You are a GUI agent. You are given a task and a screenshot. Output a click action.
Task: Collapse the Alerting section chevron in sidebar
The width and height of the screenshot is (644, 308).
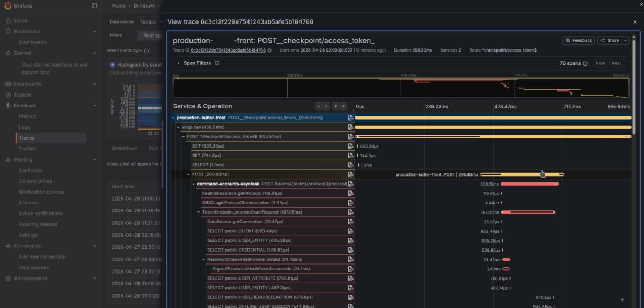(x=94, y=159)
